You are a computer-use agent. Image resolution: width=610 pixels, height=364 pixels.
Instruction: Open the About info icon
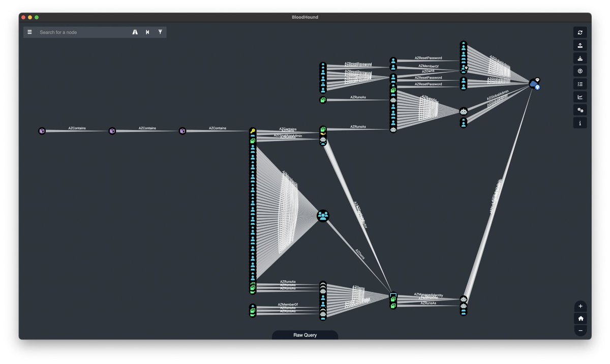580,123
